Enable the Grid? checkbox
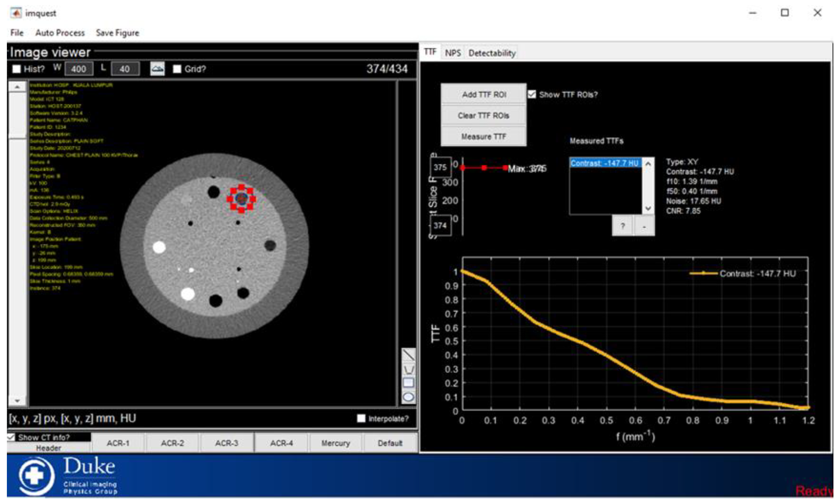This screenshot has width=839, height=504. (x=177, y=69)
